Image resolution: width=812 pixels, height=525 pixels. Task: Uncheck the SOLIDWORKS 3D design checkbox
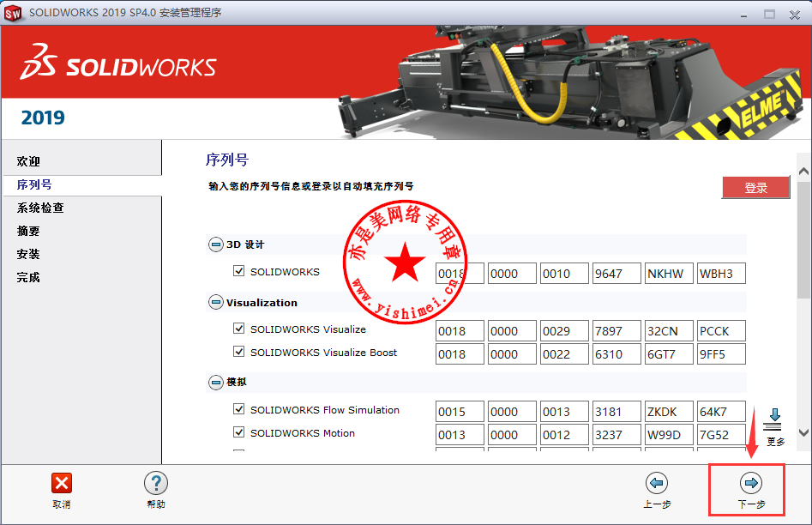238,270
